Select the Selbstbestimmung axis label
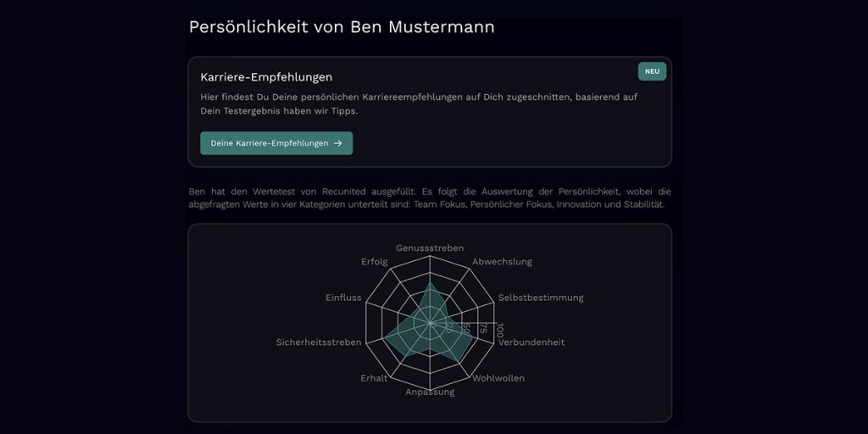Viewport: 868px width, 434px height. click(541, 298)
